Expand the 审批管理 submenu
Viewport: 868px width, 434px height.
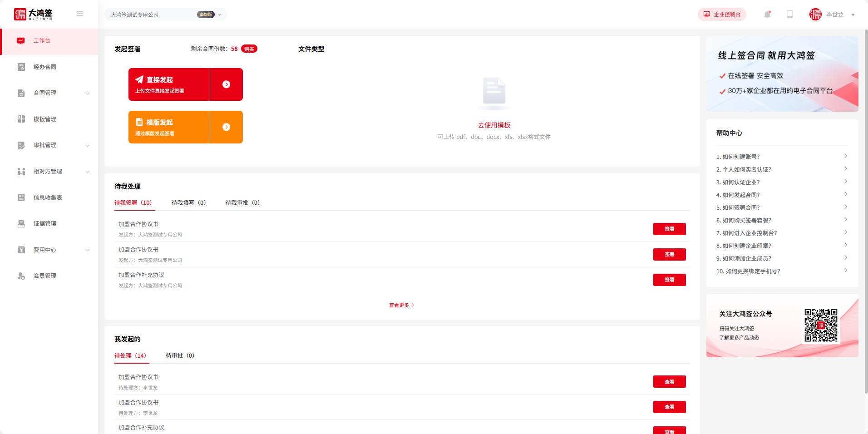[88, 146]
